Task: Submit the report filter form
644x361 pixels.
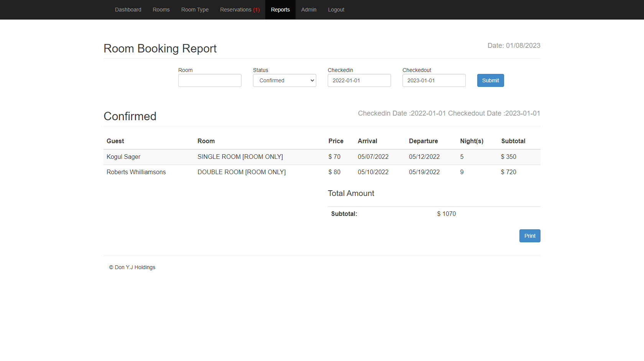Action: click(491, 80)
